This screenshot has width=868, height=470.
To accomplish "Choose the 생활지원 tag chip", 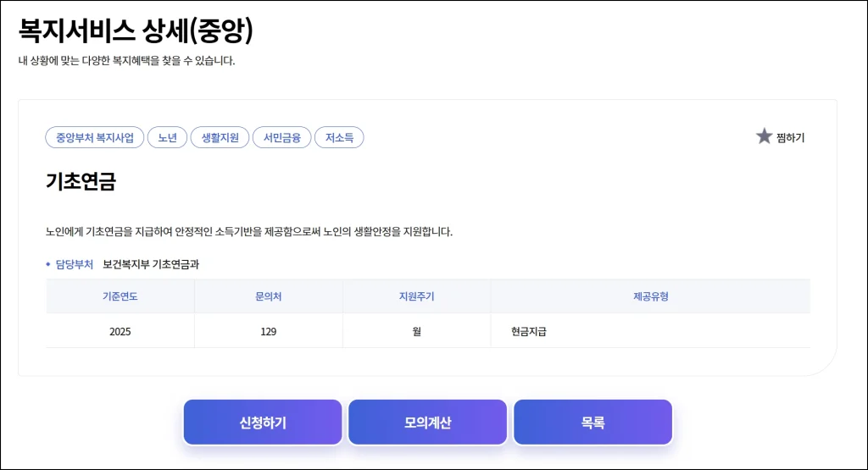I will (x=220, y=138).
